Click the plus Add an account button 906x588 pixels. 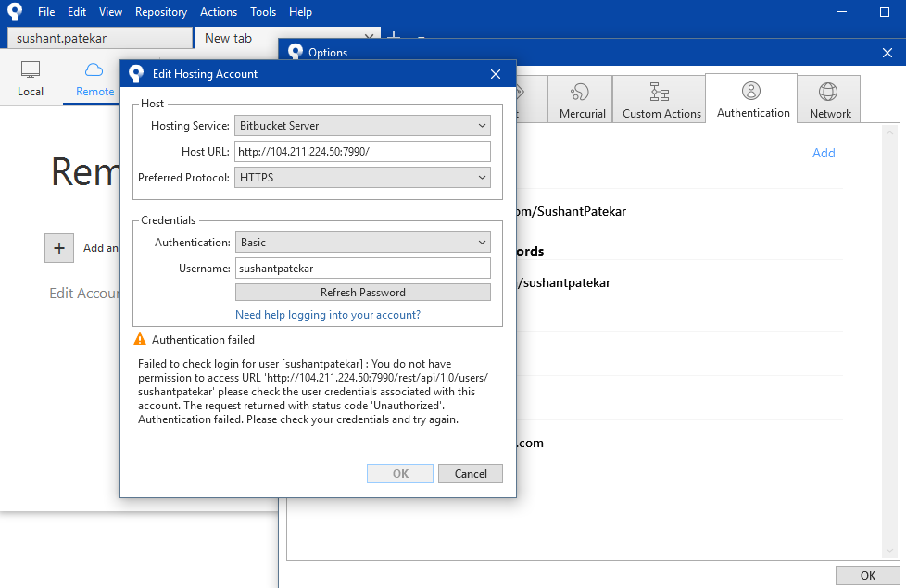pos(59,248)
